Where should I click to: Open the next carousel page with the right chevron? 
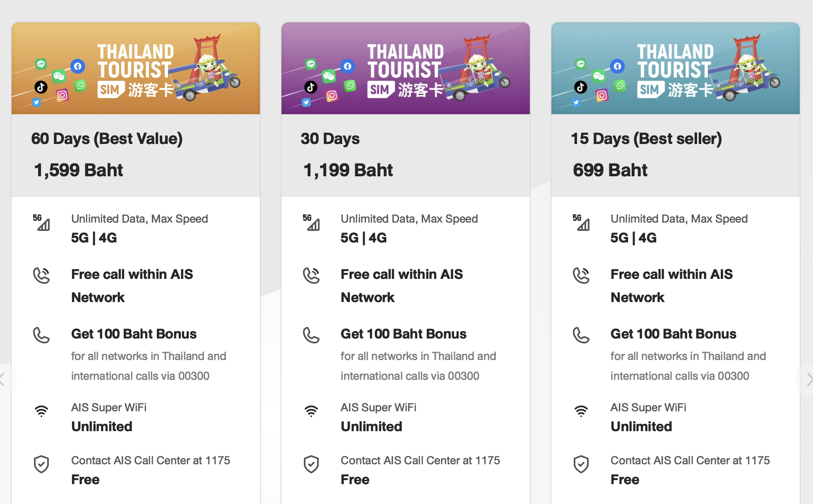coord(809,378)
